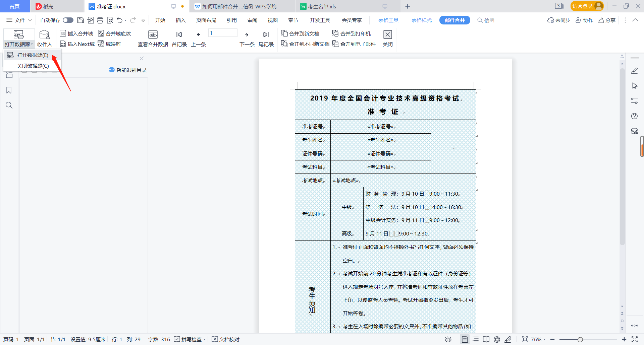Close mail merge with 关闭 button
The image size is (644, 345).
click(388, 38)
